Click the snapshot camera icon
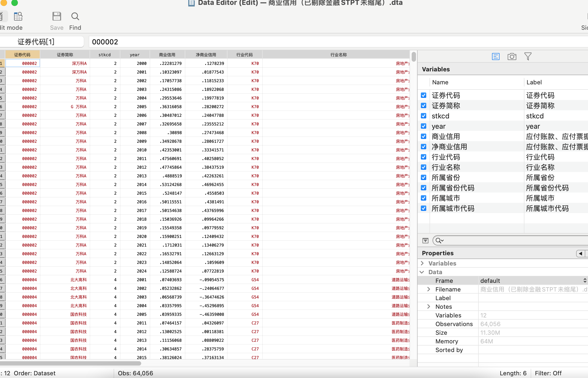The width and height of the screenshot is (588, 378). (x=512, y=57)
